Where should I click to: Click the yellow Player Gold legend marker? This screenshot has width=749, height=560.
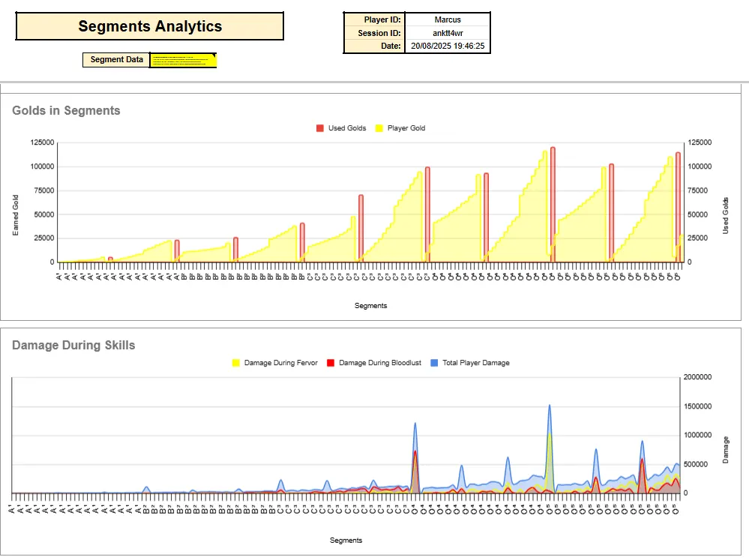(379, 128)
